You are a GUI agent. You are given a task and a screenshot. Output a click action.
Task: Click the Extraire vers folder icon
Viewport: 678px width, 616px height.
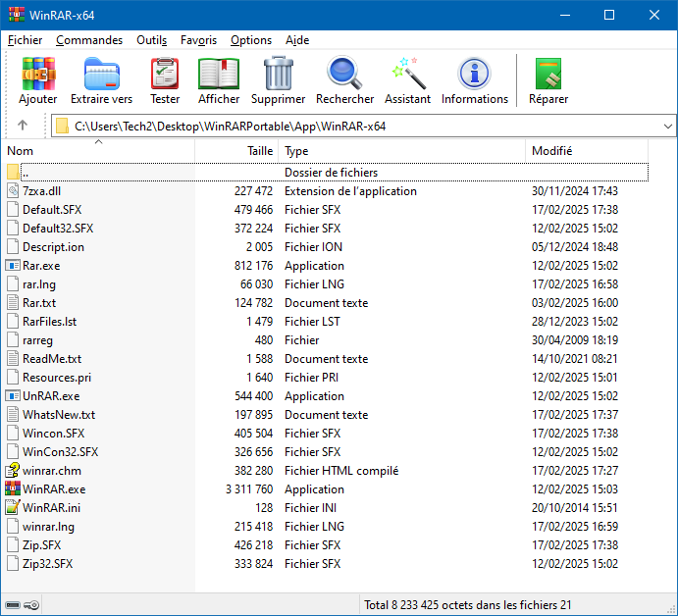click(102, 74)
